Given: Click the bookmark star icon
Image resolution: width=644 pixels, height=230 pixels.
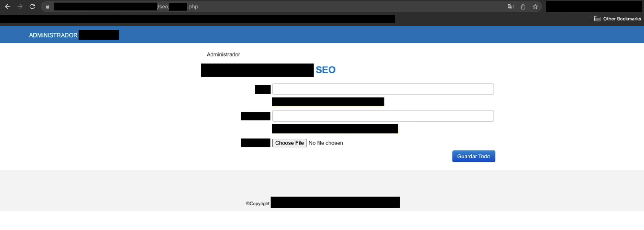Looking at the screenshot, I should [536, 7].
